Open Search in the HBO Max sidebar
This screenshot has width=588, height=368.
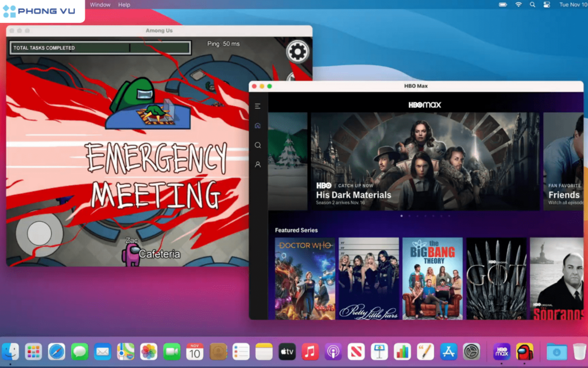pyautogui.click(x=257, y=145)
